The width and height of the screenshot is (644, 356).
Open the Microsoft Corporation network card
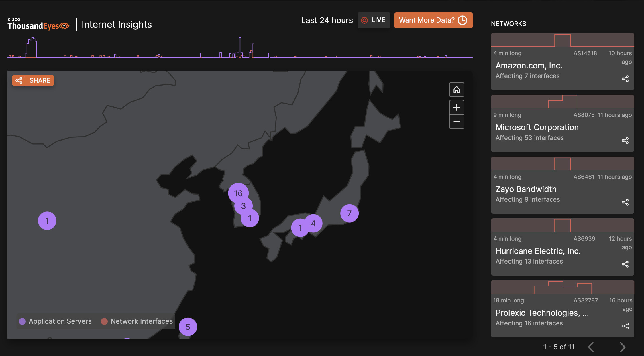(x=562, y=123)
